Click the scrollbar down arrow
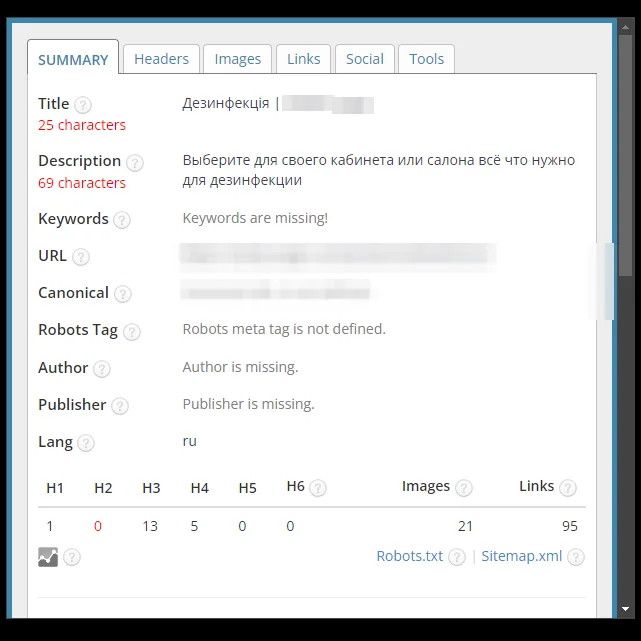Viewport: 641px width, 641px height. 625,609
